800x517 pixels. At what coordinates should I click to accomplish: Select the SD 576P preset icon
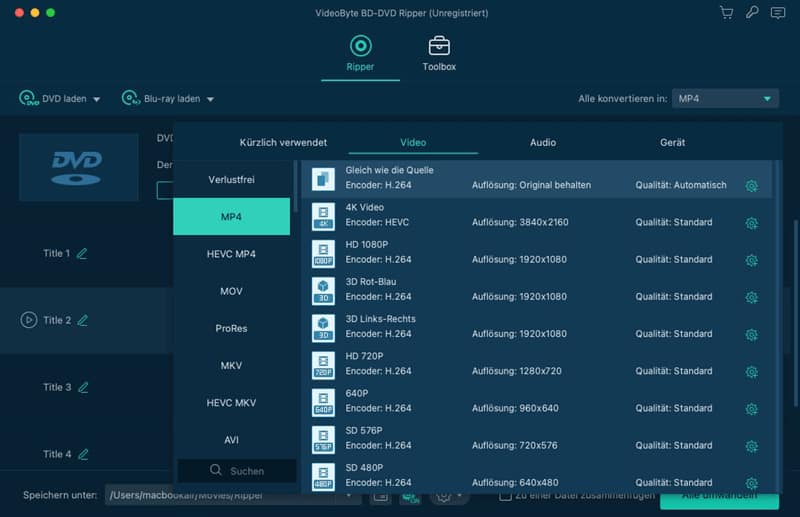(x=323, y=439)
